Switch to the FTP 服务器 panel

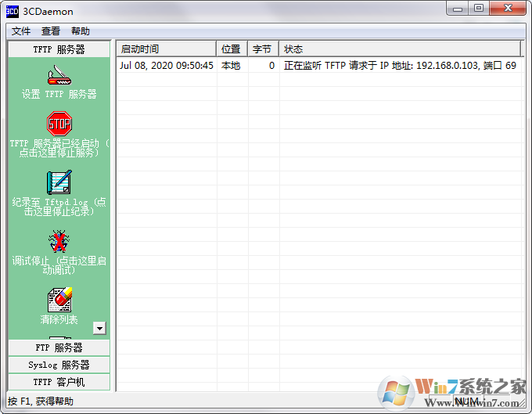(x=59, y=347)
